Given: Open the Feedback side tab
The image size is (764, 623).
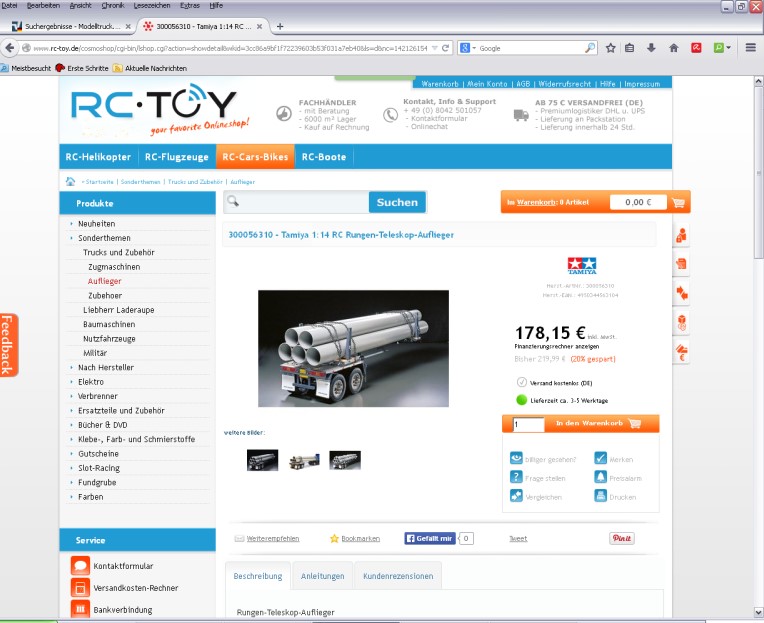Looking at the screenshot, I should point(8,345).
